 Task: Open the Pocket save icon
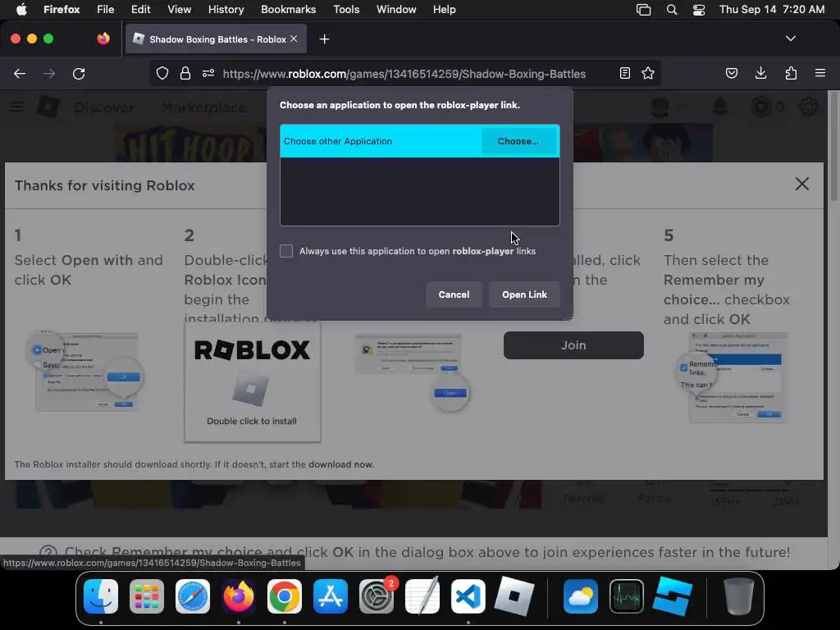coord(731,73)
